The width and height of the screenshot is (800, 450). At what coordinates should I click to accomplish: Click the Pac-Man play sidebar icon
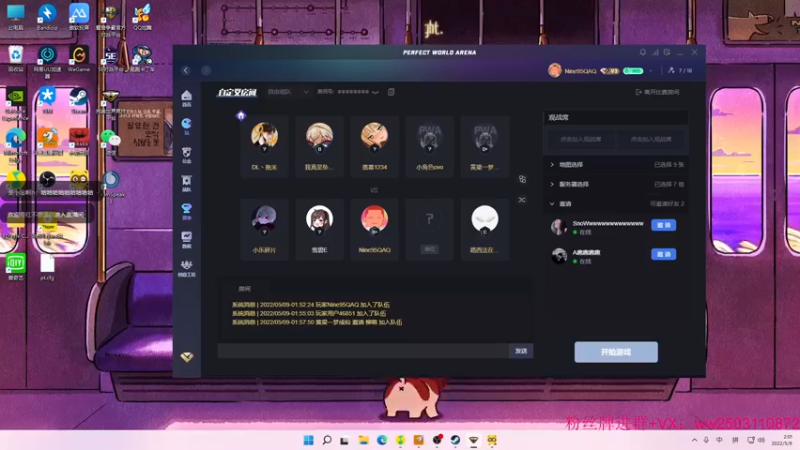pos(187,126)
